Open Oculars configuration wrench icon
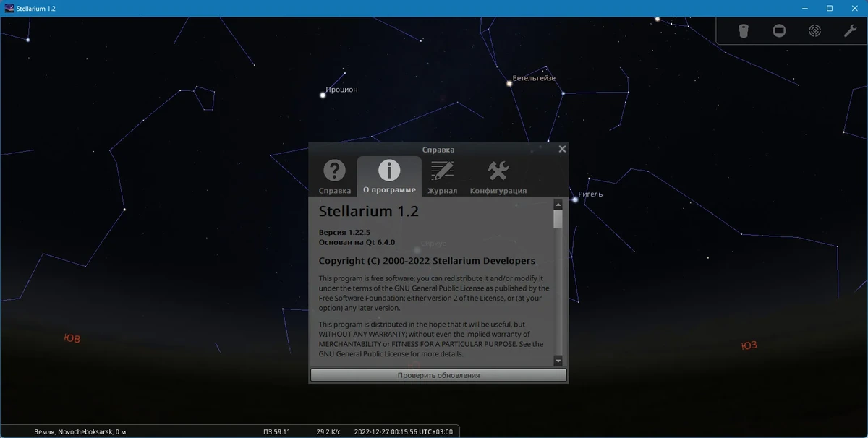 point(851,31)
